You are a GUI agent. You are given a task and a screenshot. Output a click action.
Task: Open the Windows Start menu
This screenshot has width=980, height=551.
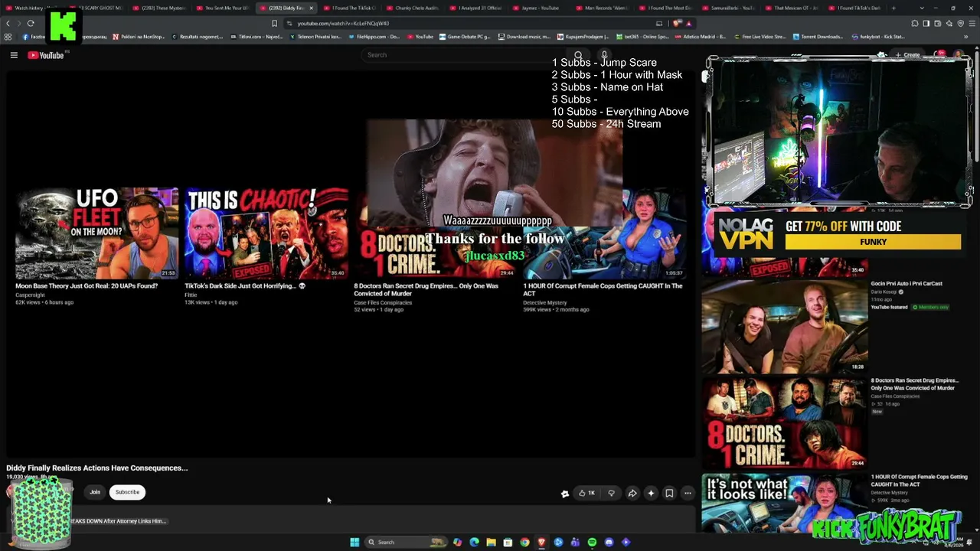click(x=354, y=543)
